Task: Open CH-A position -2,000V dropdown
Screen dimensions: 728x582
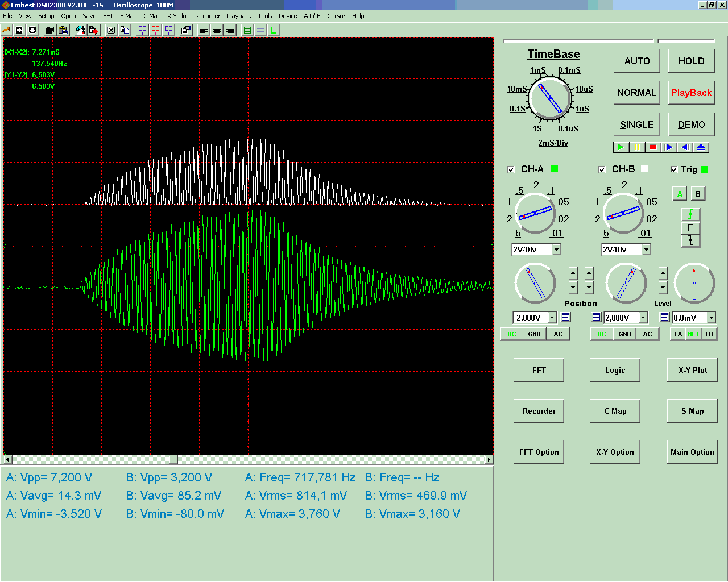Action: click(x=552, y=318)
